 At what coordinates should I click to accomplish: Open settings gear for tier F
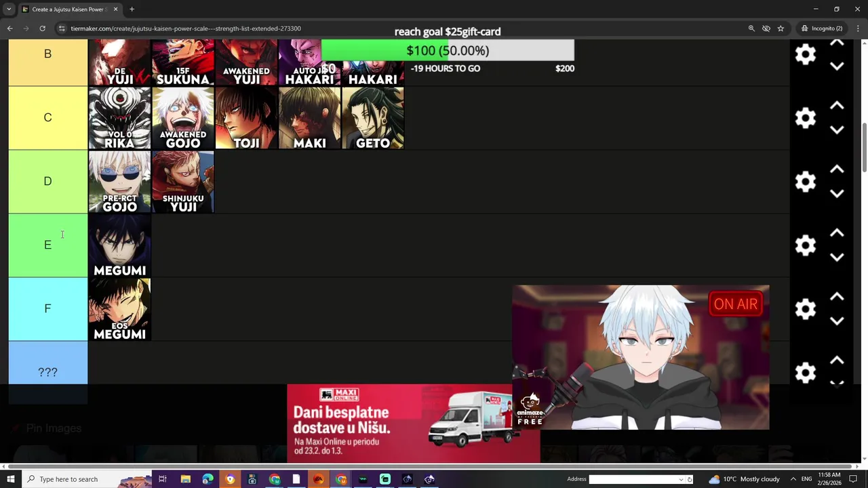click(805, 309)
